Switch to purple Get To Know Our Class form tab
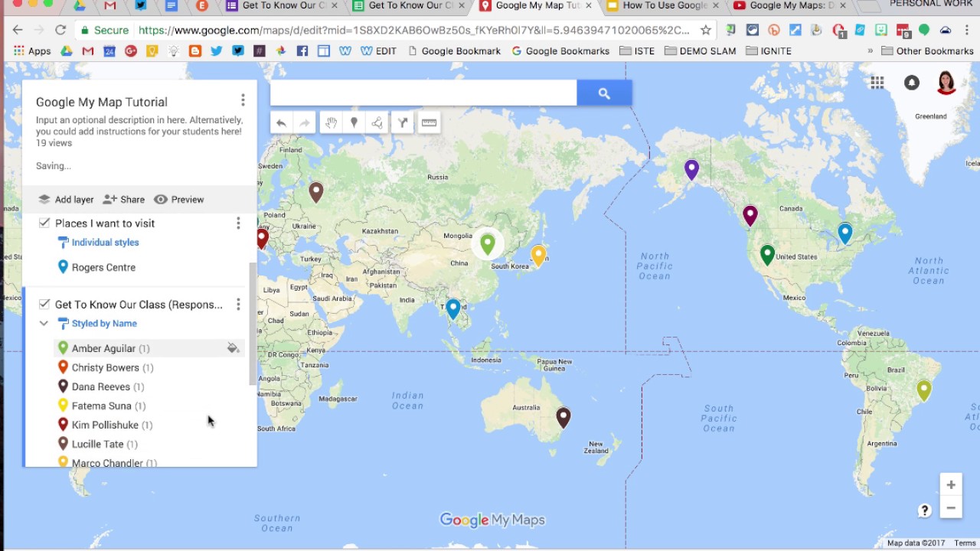980x551 pixels. point(282,6)
